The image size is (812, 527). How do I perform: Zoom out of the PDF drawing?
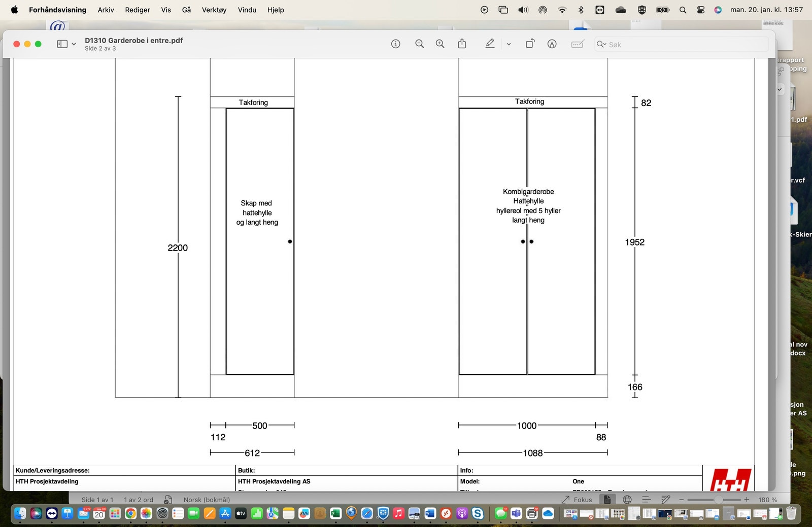click(x=419, y=44)
